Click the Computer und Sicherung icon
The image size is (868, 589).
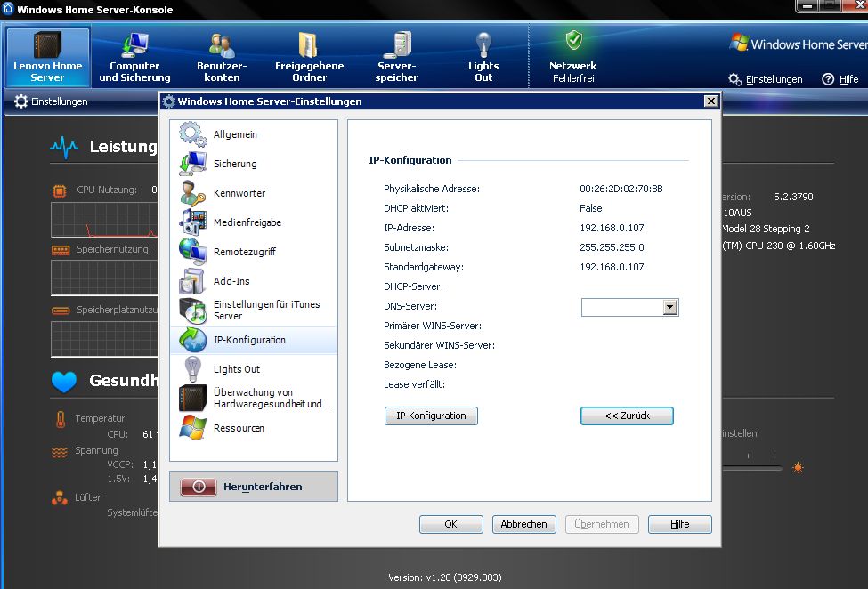[x=134, y=44]
